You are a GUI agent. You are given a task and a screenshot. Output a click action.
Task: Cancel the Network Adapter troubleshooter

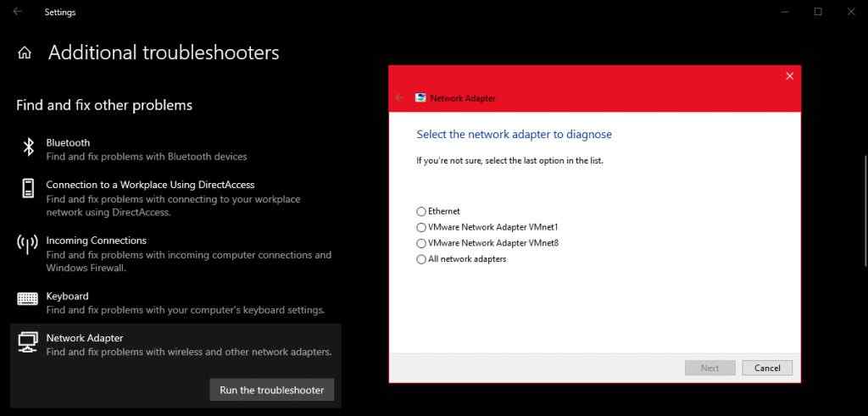767,368
